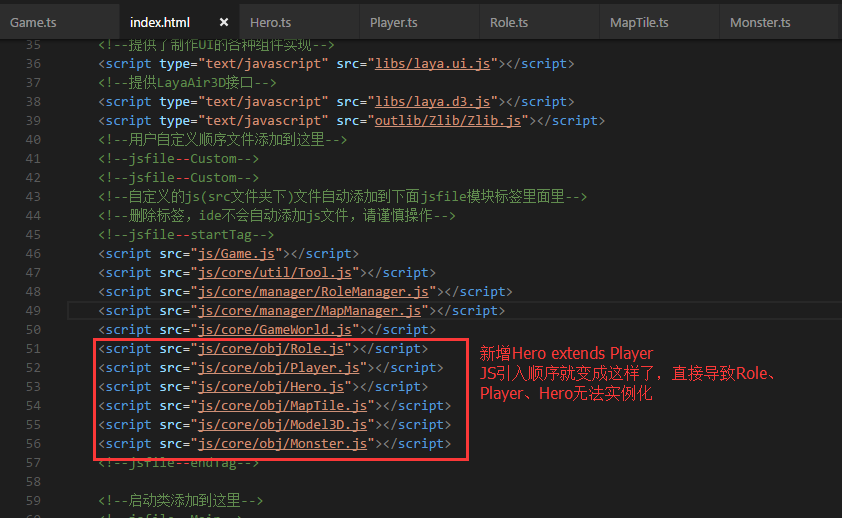The width and height of the screenshot is (842, 518).
Task: Open the Monster.ts tab
Action: pyautogui.click(x=760, y=22)
